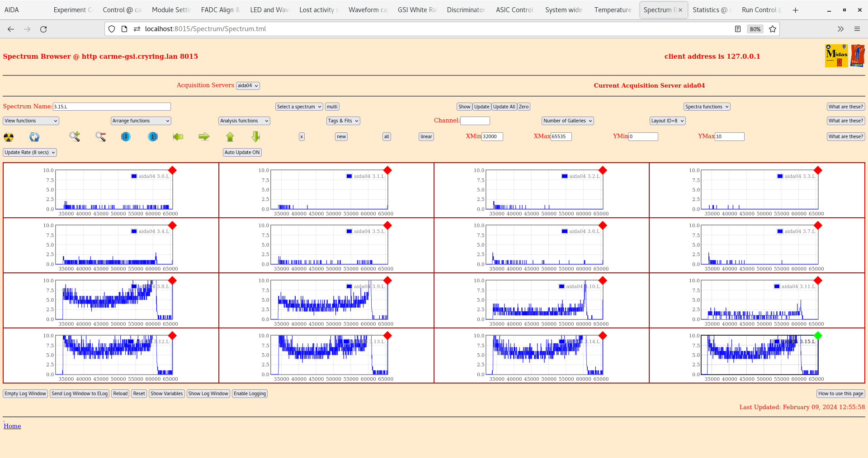Switch to the ASIC Control tab
868x458 pixels.
pyautogui.click(x=514, y=10)
